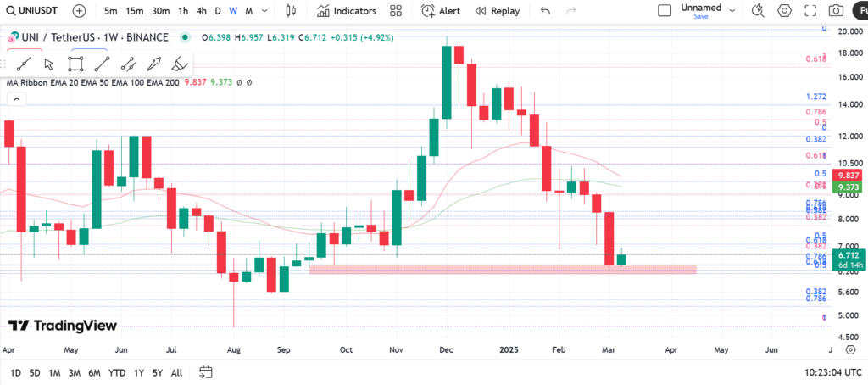The image size is (868, 385).
Task: Click the Replay button
Action: [498, 11]
